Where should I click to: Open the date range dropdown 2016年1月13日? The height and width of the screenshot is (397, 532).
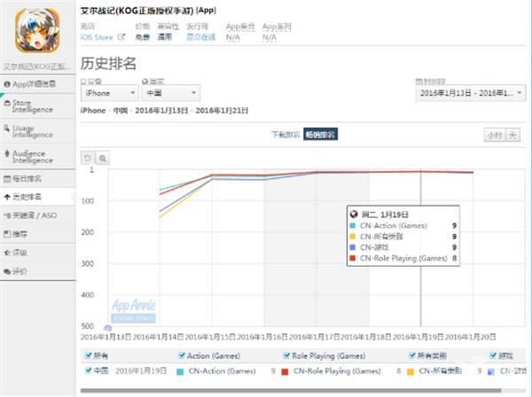471,93
